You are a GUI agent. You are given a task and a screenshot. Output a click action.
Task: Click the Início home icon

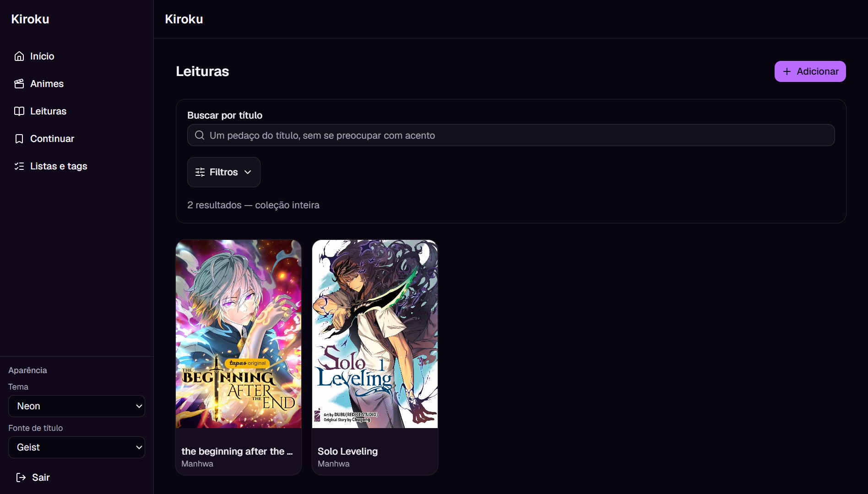19,56
